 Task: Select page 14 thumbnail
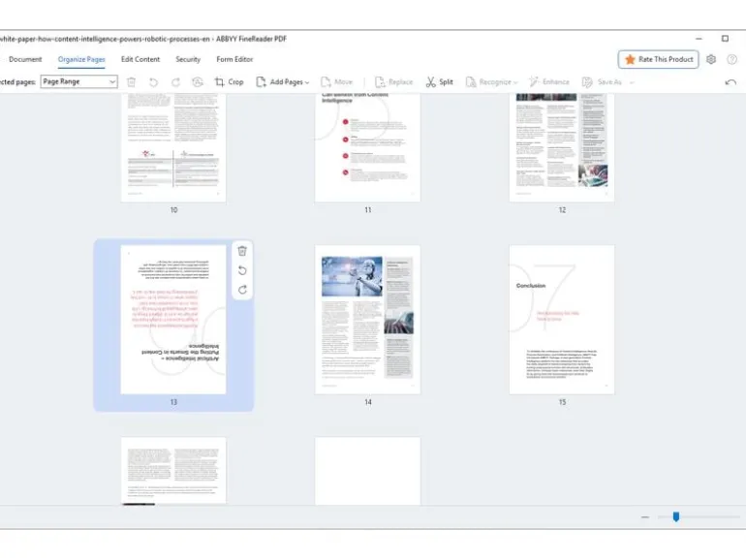[368, 320]
